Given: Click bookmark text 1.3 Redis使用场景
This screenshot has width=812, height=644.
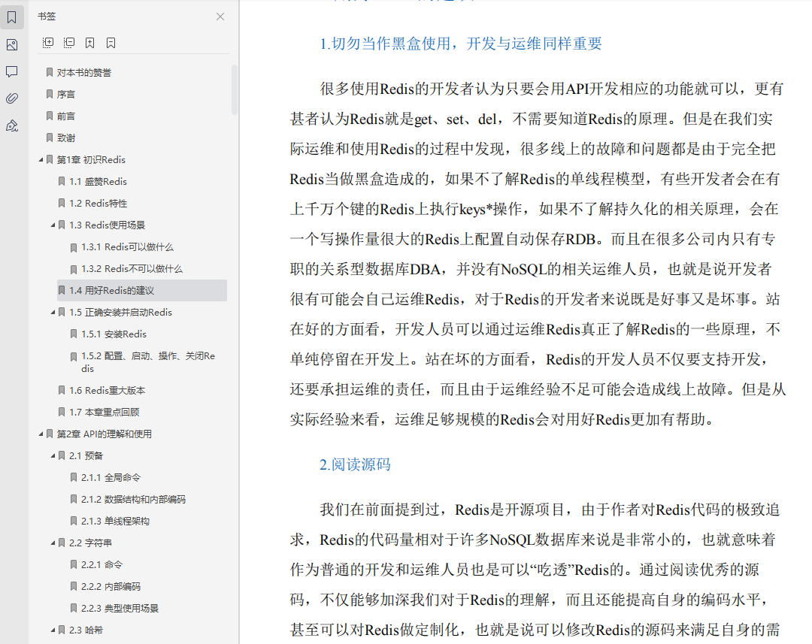Looking at the screenshot, I should coord(108,225).
